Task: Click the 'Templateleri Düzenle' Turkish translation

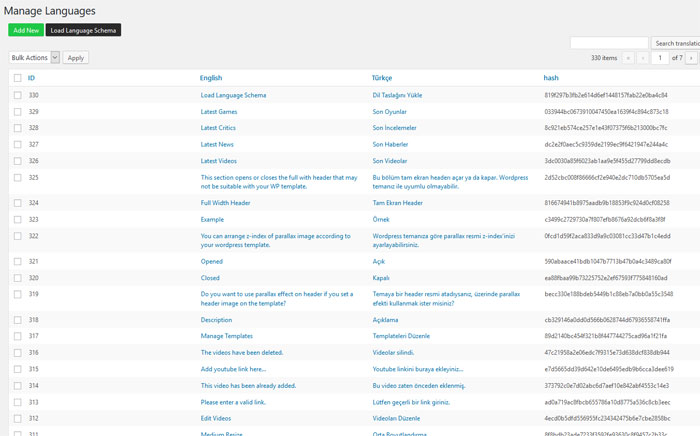Action: tap(401, 336)
